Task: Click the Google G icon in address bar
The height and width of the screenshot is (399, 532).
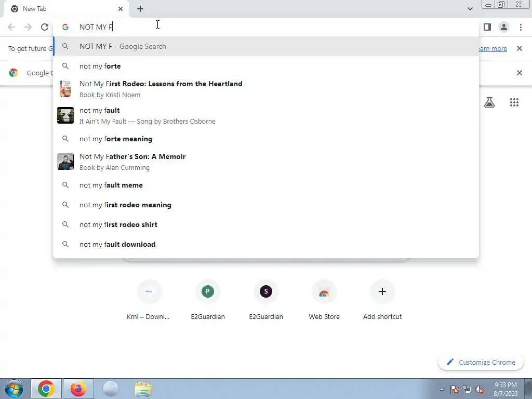Action: (x=65, y=27)
